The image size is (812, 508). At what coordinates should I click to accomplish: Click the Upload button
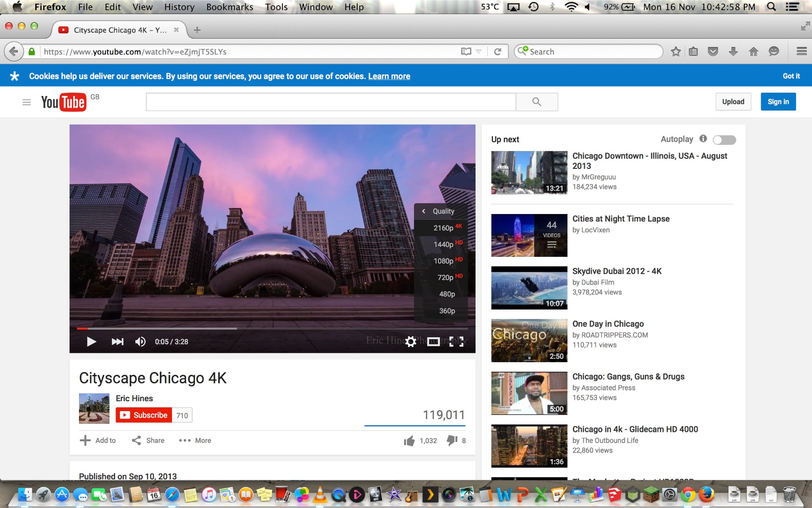[733, 102]
